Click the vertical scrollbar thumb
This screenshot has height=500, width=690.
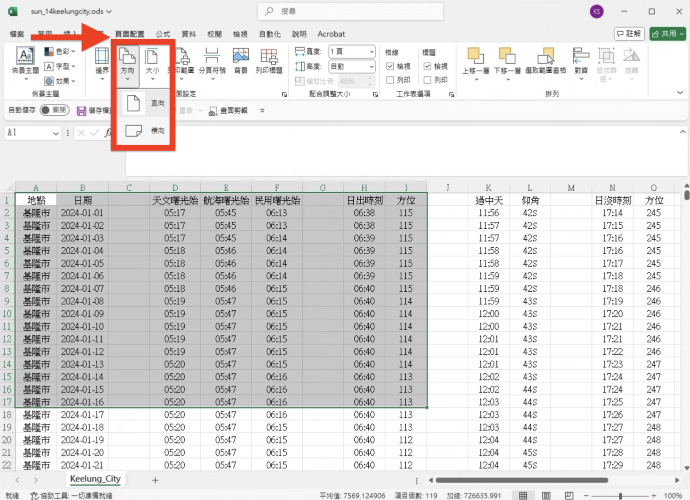pyautogui.click(x=686, y=195)
